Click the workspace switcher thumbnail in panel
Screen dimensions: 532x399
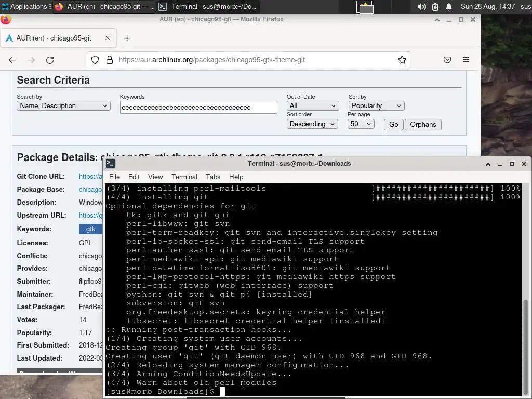point(365,7)
